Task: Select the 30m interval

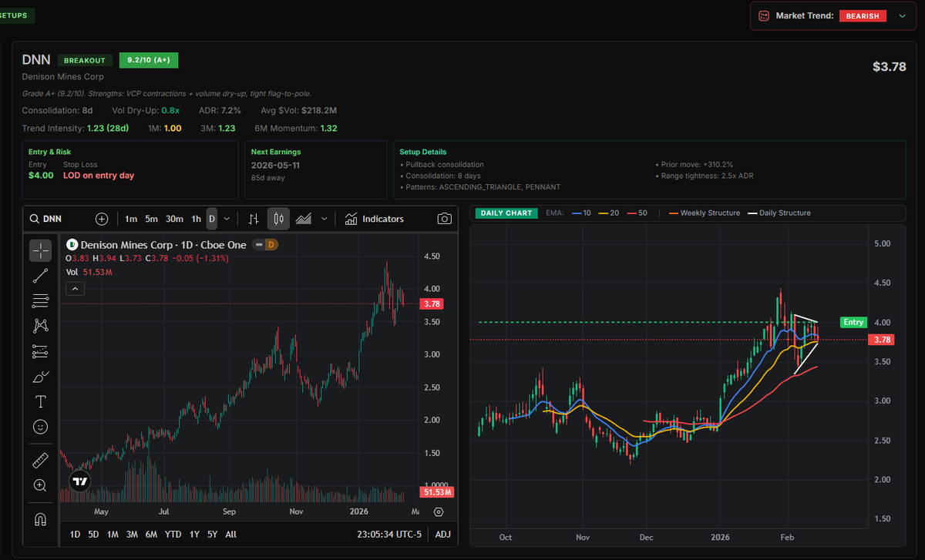Action: click(175, 219)
